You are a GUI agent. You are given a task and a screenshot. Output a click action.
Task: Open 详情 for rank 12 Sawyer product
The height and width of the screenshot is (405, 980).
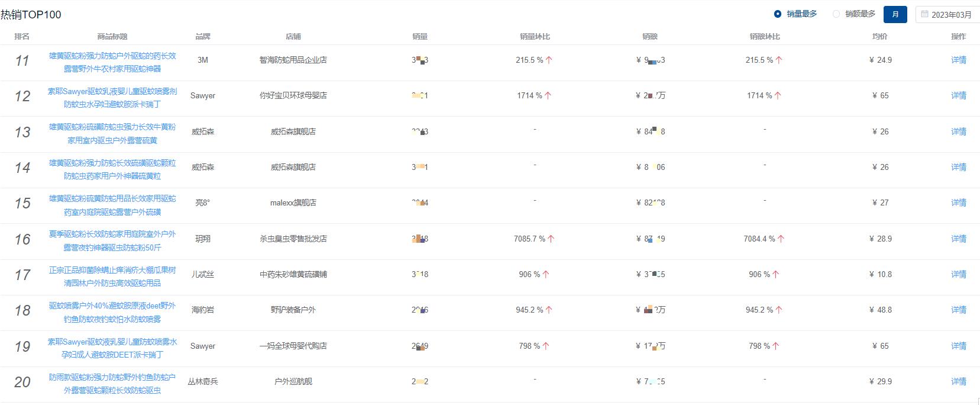[959, 95]
